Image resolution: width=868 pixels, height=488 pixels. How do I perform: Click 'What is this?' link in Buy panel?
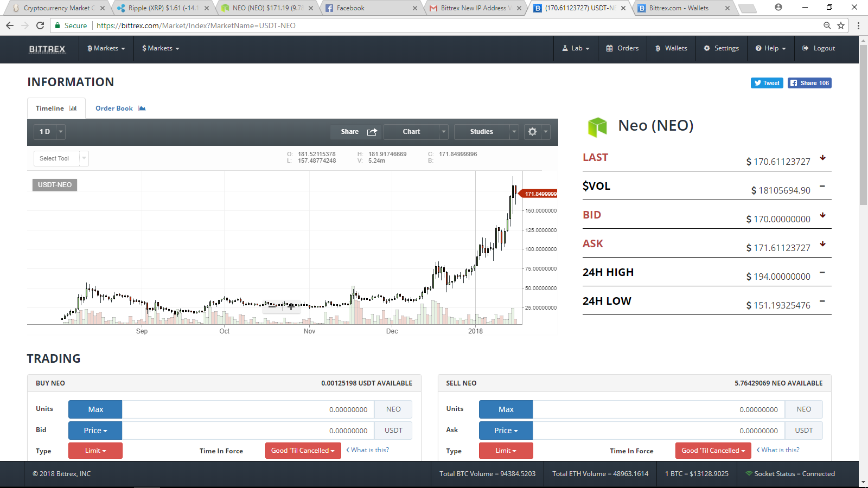[x=368, y=450]
